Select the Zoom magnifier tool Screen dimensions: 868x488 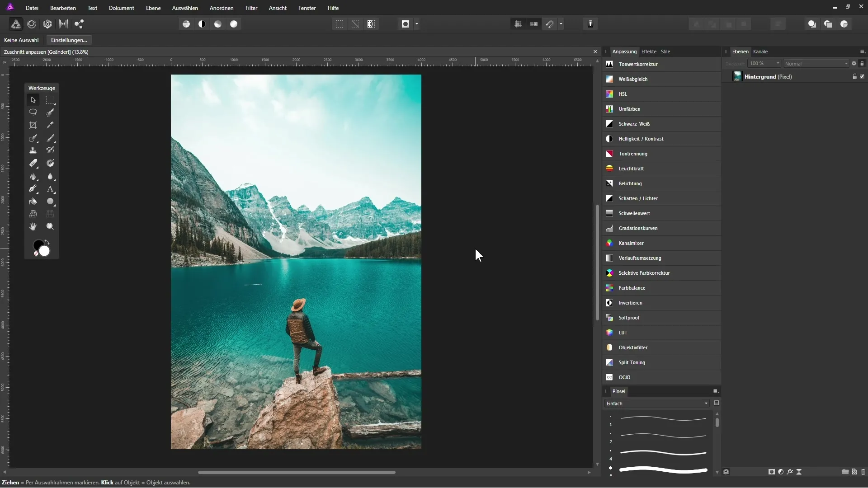click(50, 226)
